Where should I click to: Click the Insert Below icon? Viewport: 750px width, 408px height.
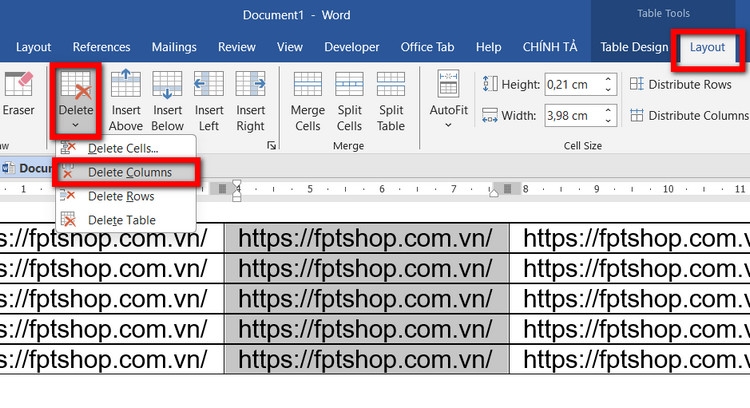167,84
